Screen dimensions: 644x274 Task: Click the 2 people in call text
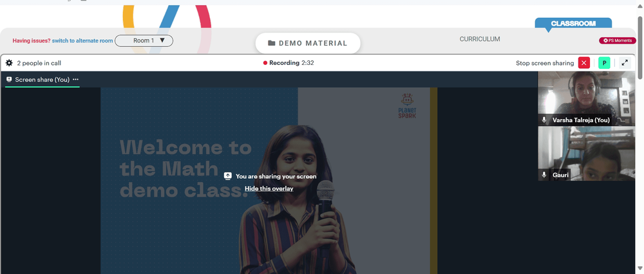tap(39, 63)
